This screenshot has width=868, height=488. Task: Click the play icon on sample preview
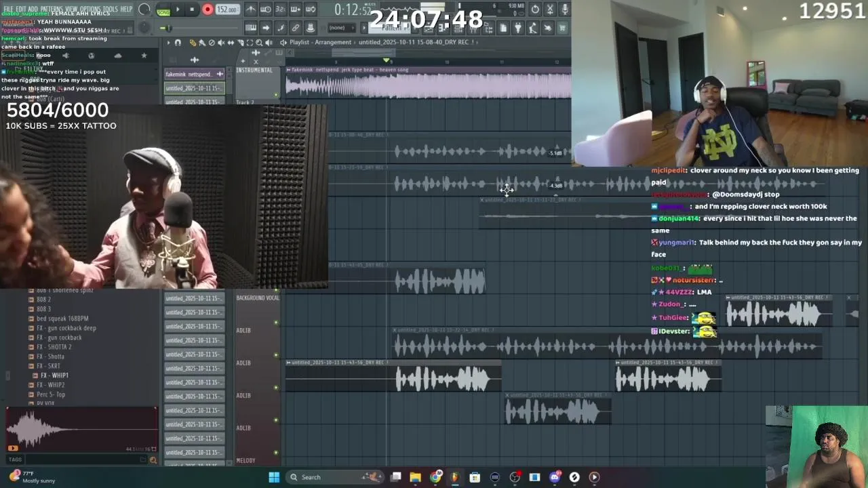[x=13, y=448]
